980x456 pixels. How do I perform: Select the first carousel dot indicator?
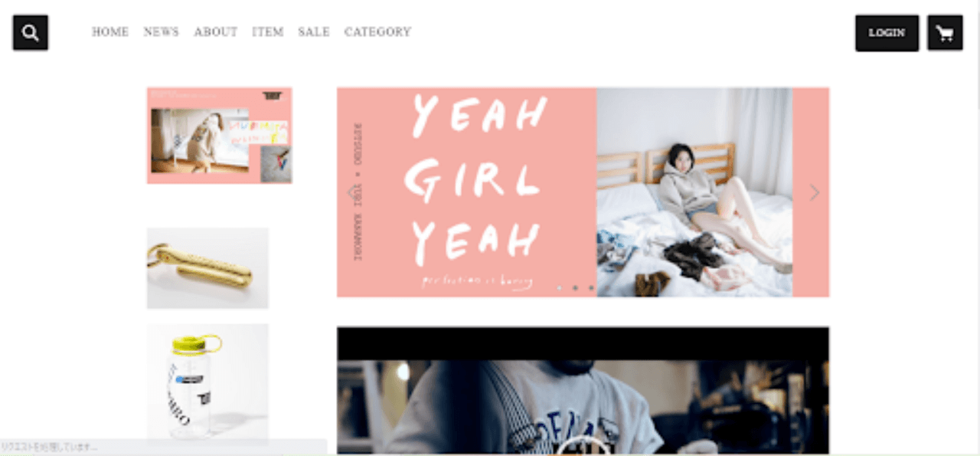(x=559, y=288)
